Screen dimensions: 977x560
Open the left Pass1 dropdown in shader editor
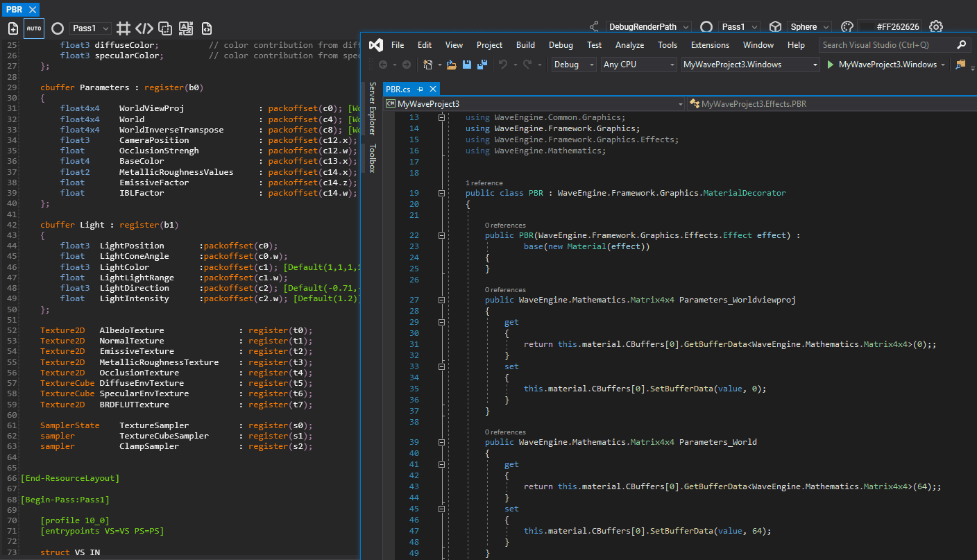[91, 28]
